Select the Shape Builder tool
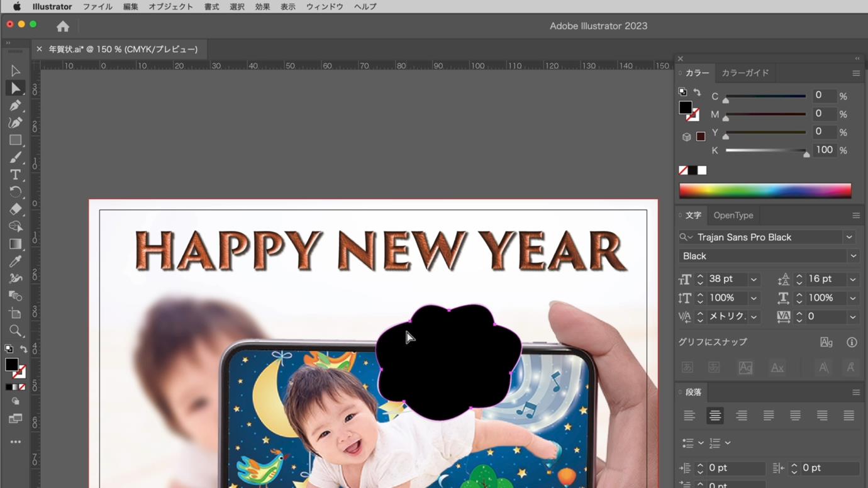868x488 pixels. [x=15, y=226]
